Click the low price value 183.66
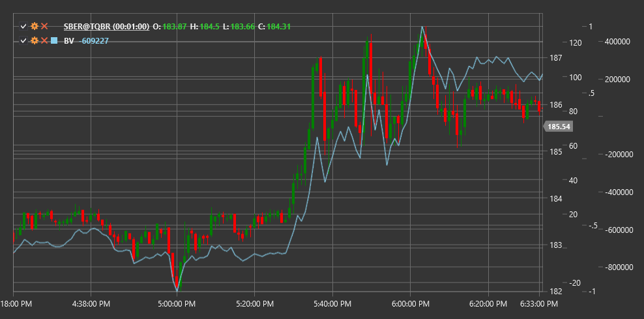The height and width of the screenshot is (319, 644). [x=242, y=27]
